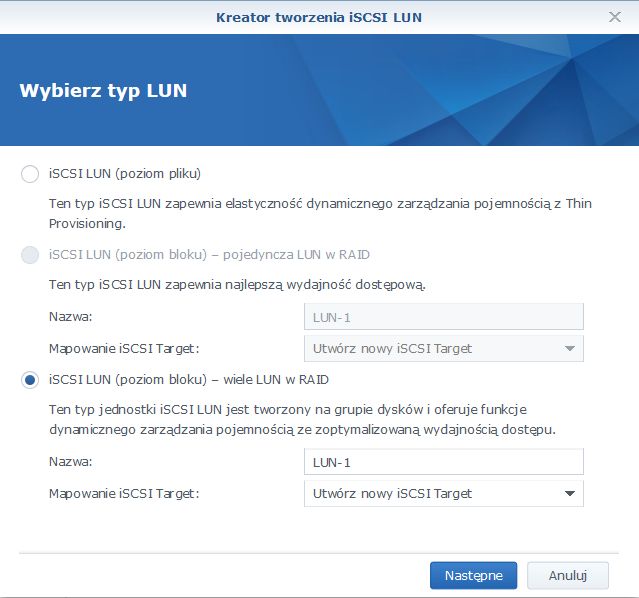This screenshot has width=639, height=598.
Task: Select iSCSI LUN (poziom pliku) radio option
Action: 30,174
